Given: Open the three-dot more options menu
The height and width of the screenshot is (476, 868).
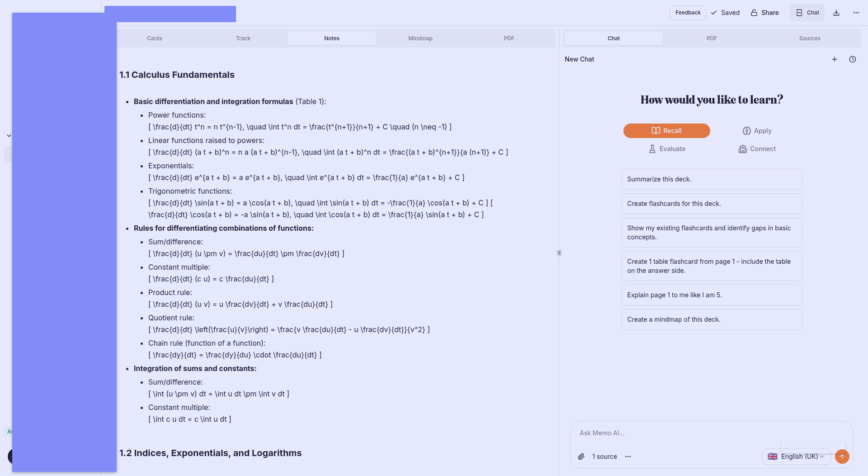Looking at the screenshot, I should pos(856,13).
